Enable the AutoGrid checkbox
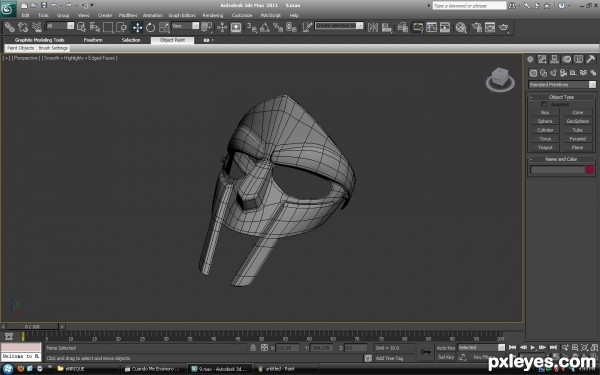 (x=544, y=104)
